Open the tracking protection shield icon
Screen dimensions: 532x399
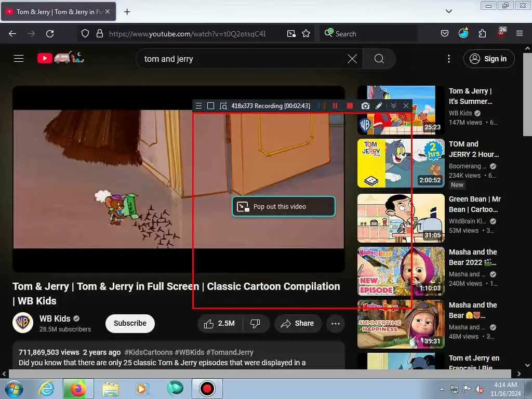(85, 34)
